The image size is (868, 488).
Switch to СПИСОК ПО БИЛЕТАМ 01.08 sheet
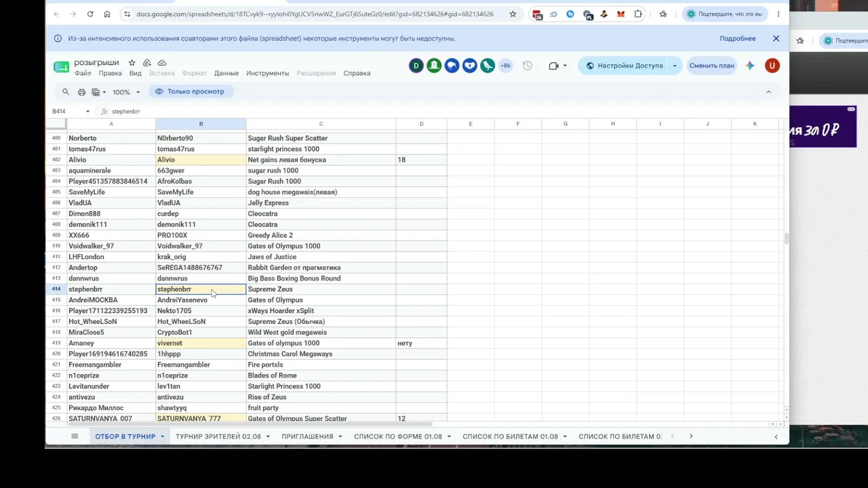click(510, 436)
